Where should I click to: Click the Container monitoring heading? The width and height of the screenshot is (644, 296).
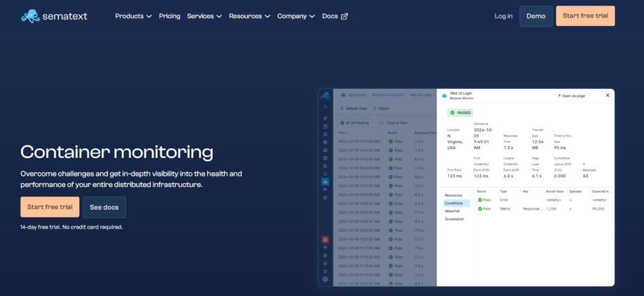[x=116, y=152]
